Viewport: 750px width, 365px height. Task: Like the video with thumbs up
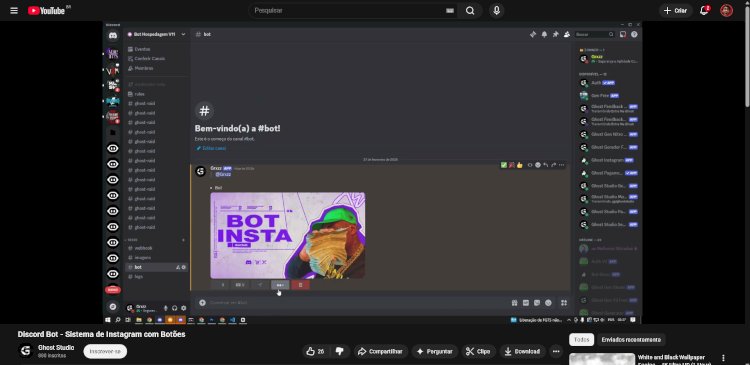click(315, 352)
